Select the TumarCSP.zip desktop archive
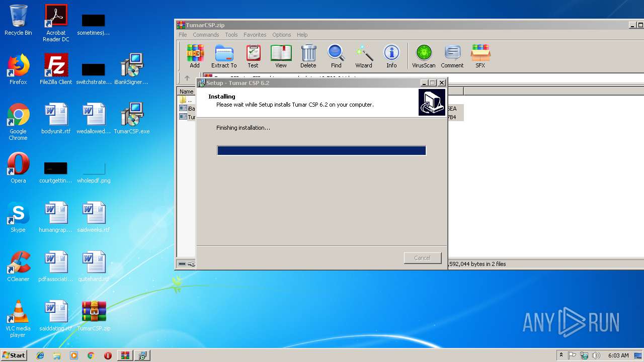The image size is (644, 362). (94, 316)
